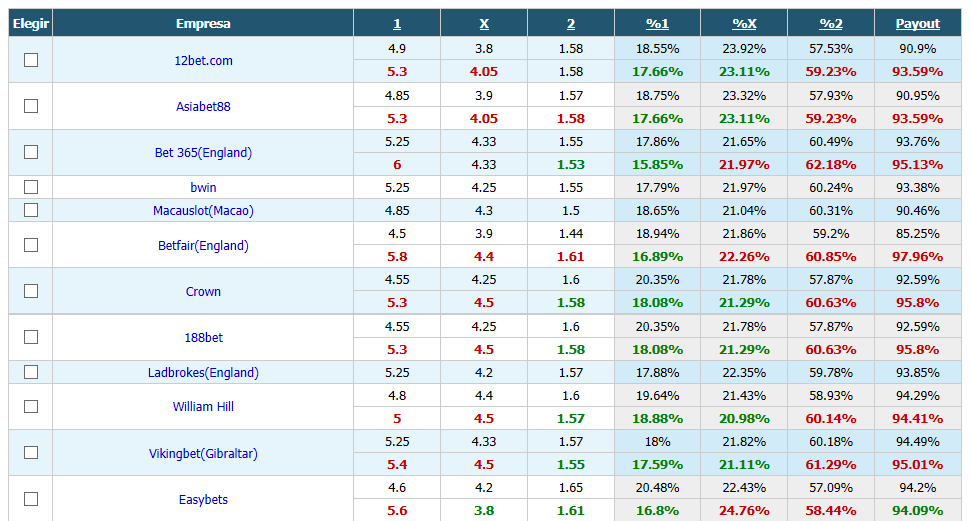Click the Empresa column header
The image size is (971, 521).
pos(203,24)
